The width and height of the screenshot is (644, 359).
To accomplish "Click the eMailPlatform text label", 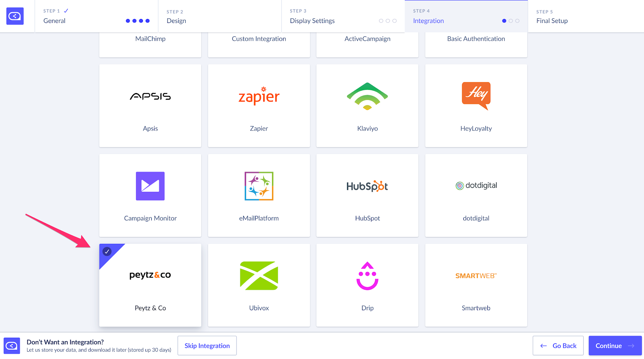I will pyautogui.click(x=259, y=218).
